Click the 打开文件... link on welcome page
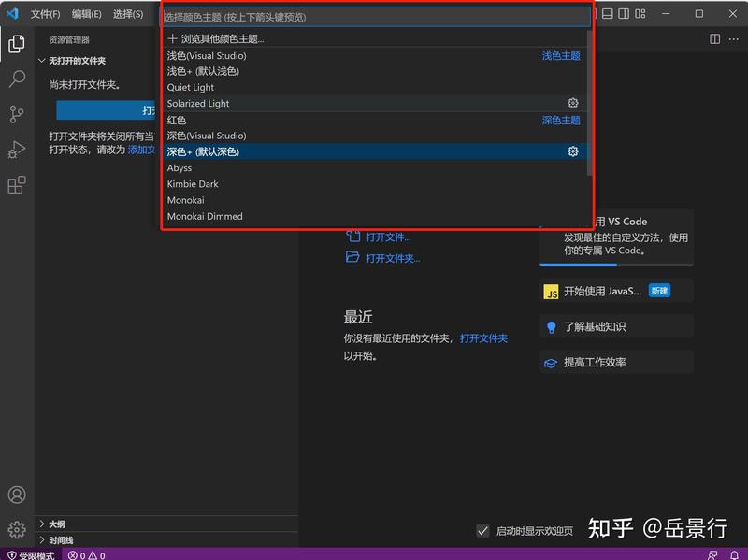This screenshot has width=748, height=560. click(x=388, y=237)
